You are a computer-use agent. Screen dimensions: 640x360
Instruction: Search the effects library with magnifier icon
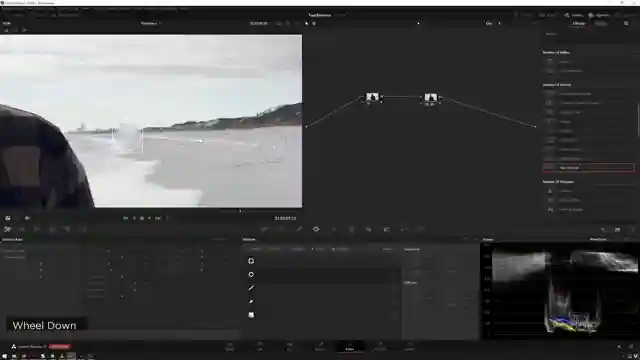[626, 24]
